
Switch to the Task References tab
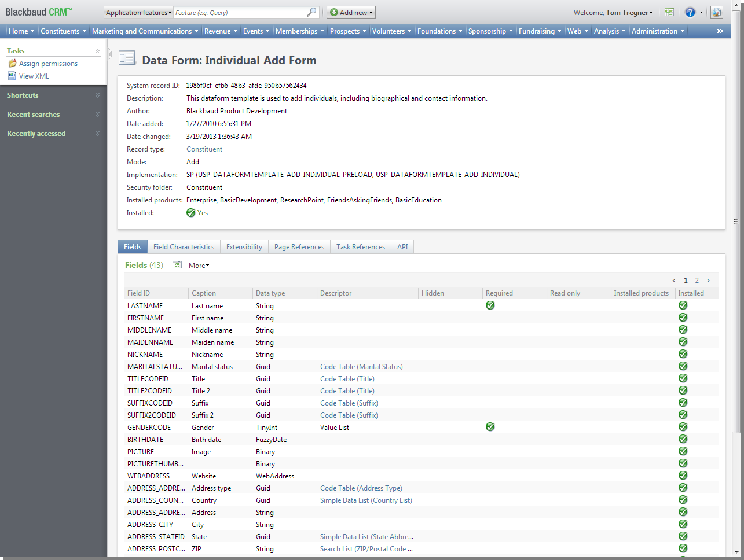pos(361,247)
